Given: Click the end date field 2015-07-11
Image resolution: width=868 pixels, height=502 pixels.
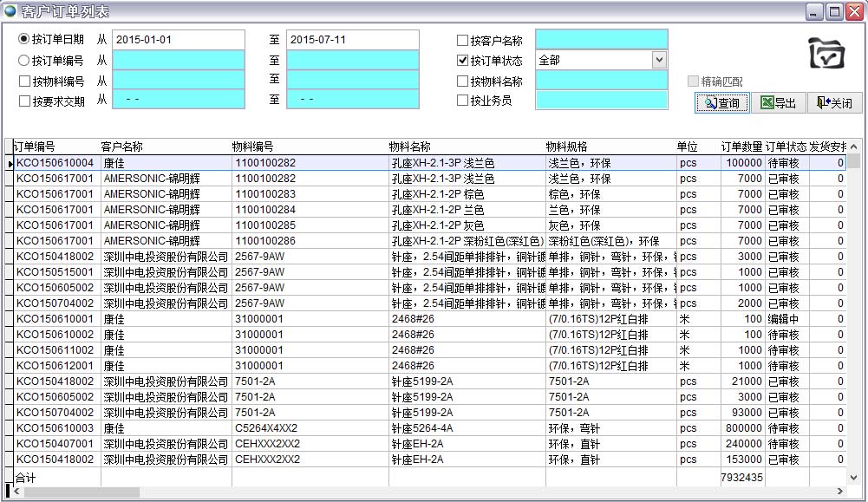Looking at the screenshot, I should click(x=352, y=40).
